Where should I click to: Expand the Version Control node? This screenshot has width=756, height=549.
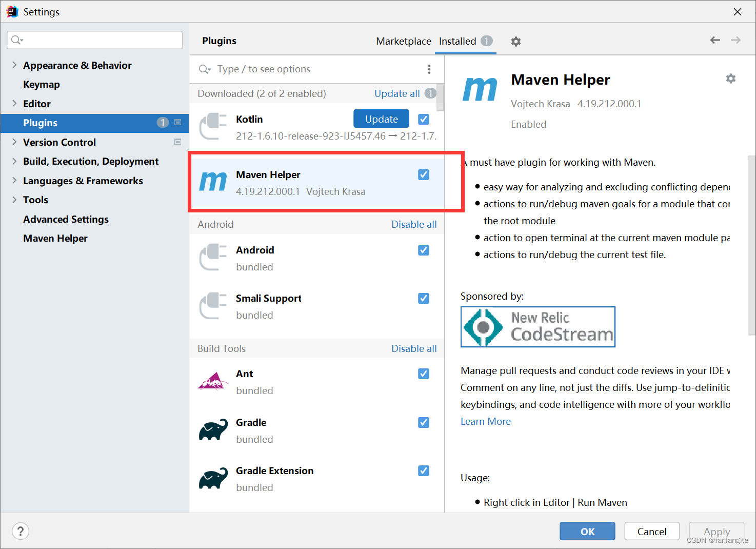[x=14, y=142]
